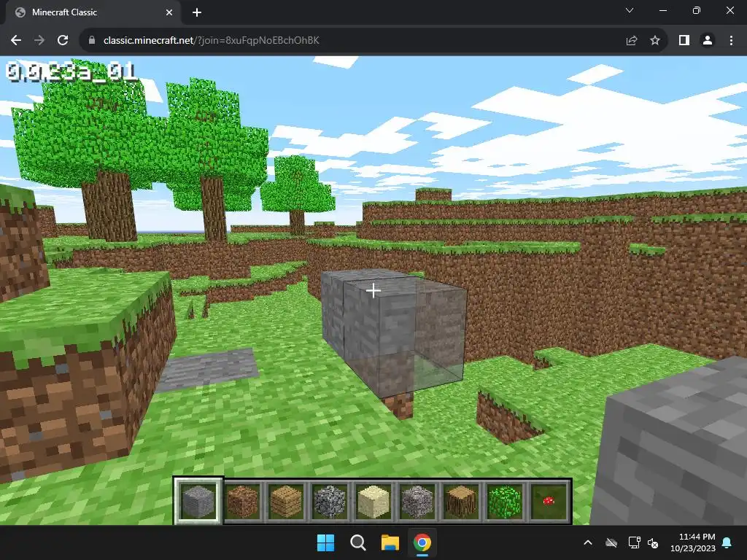Open a new browser tab
Viewport: 747px width, 560px height.
click(x=197, y=12)
